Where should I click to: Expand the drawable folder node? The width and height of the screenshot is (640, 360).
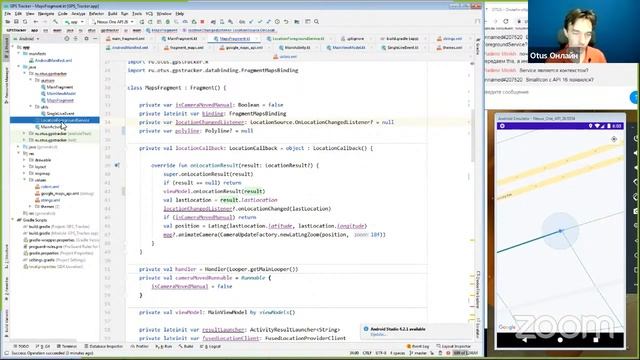coord(24,160)
